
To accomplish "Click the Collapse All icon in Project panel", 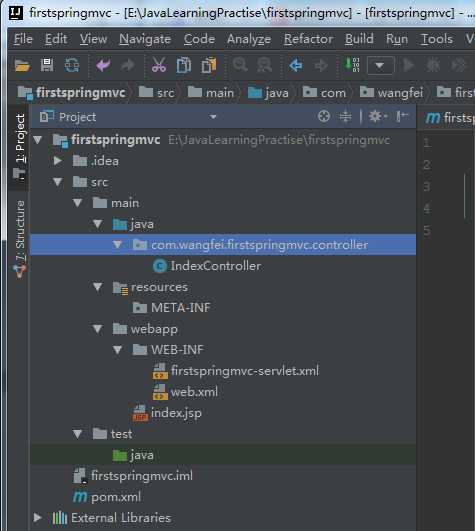I will [x=345, y=116].
